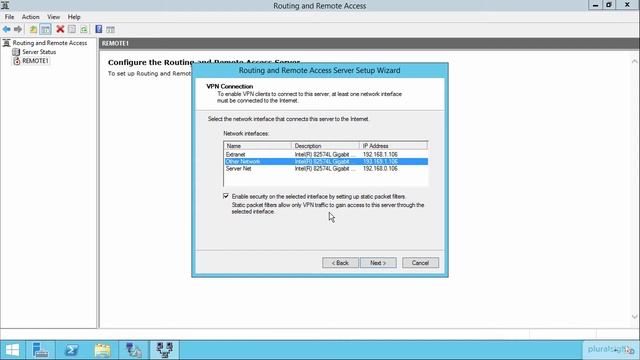Select the Extranet network interface row
The width and height of the screenshot is (640, 360).
tap(326, 155)
